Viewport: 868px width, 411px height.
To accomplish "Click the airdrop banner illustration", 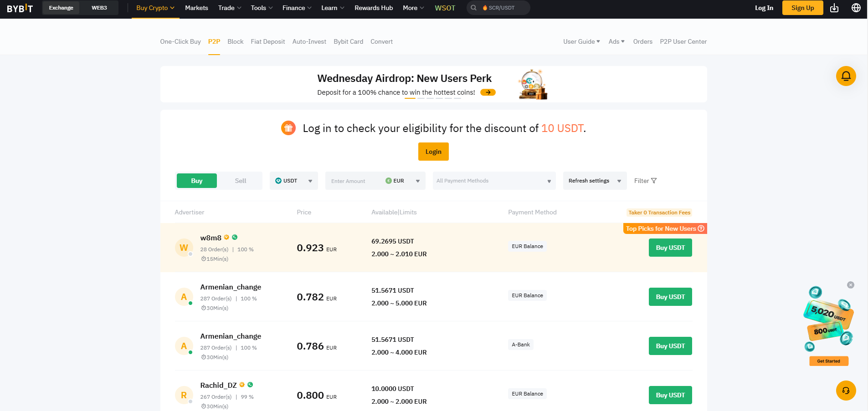I will (533, 84).
